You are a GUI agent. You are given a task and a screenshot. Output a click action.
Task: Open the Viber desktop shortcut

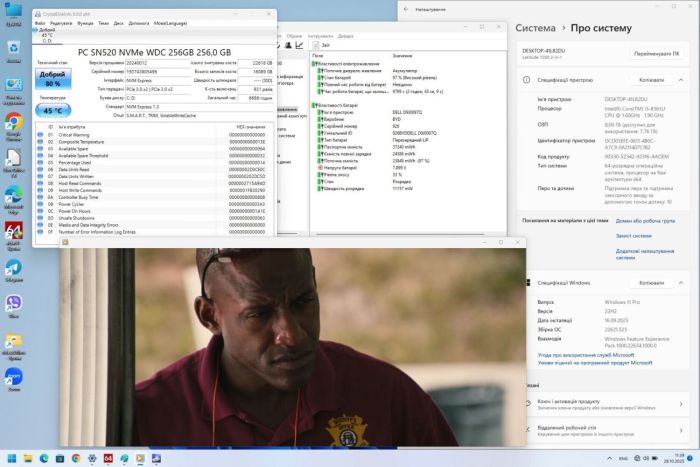tap(13, 307)
